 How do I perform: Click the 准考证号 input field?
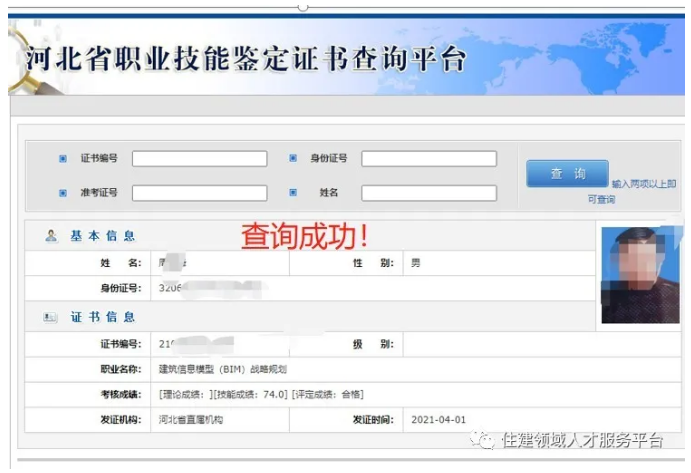200,193
